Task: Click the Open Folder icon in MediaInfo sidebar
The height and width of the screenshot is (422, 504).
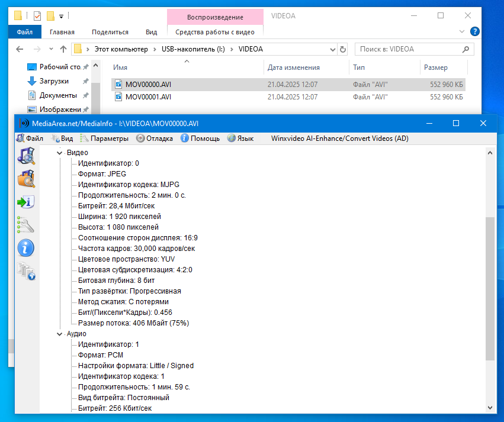Action: point(26,178)
